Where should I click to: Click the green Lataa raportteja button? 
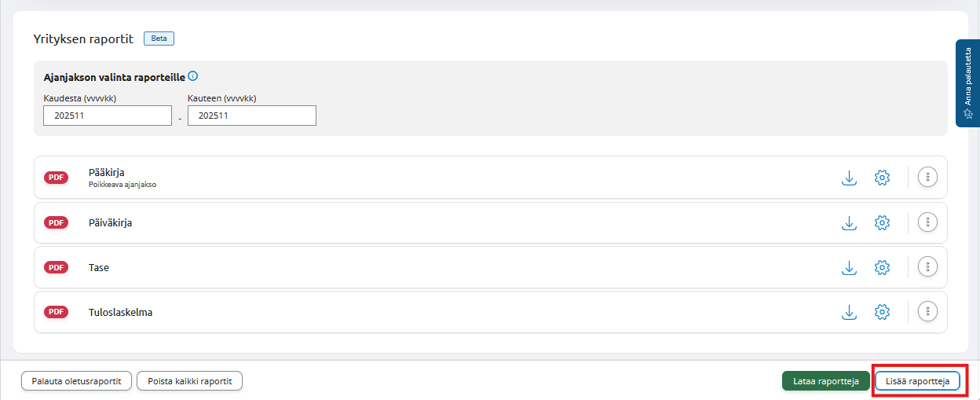click(825, 381)
